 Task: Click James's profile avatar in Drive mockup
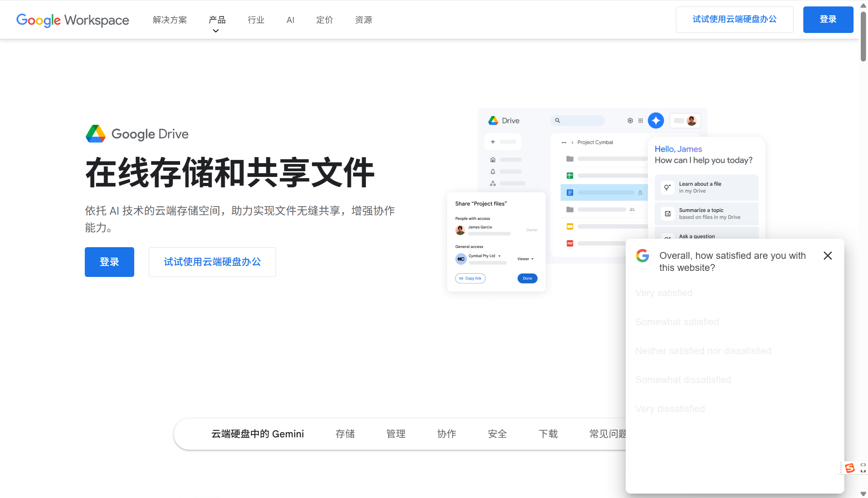[x=692, y=120]
